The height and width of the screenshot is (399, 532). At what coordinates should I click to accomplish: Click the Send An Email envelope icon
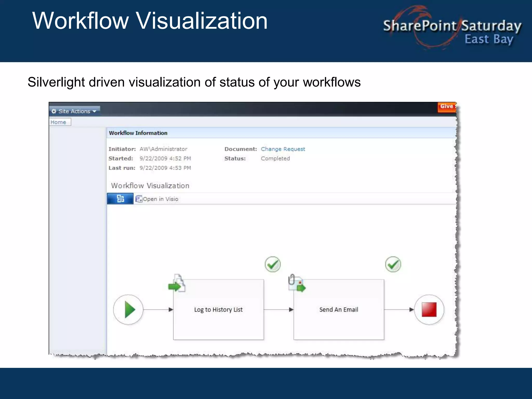297,283
